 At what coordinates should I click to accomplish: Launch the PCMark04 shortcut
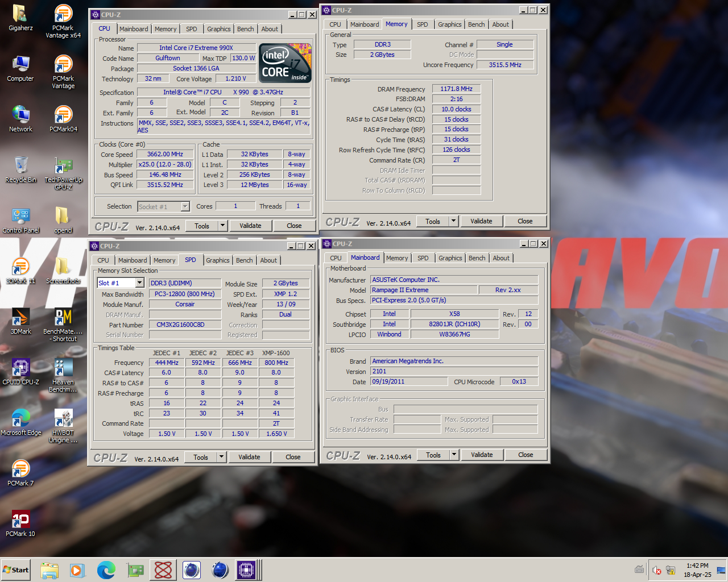[63, 119]
